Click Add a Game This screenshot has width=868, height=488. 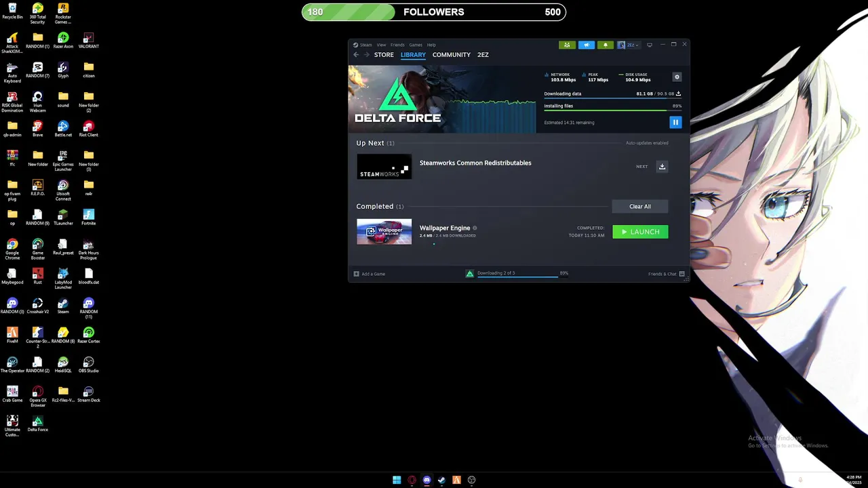(x=370, y=274)
